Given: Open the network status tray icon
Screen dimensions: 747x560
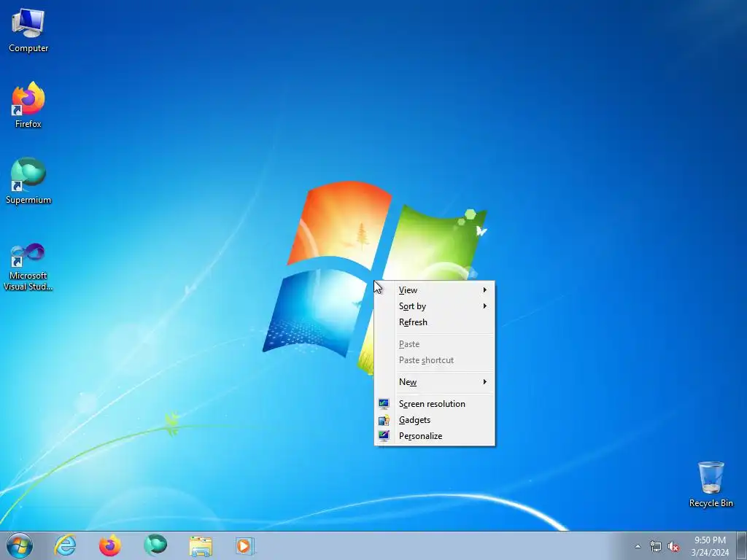Looking at the screenshot, I should [656, 546].
